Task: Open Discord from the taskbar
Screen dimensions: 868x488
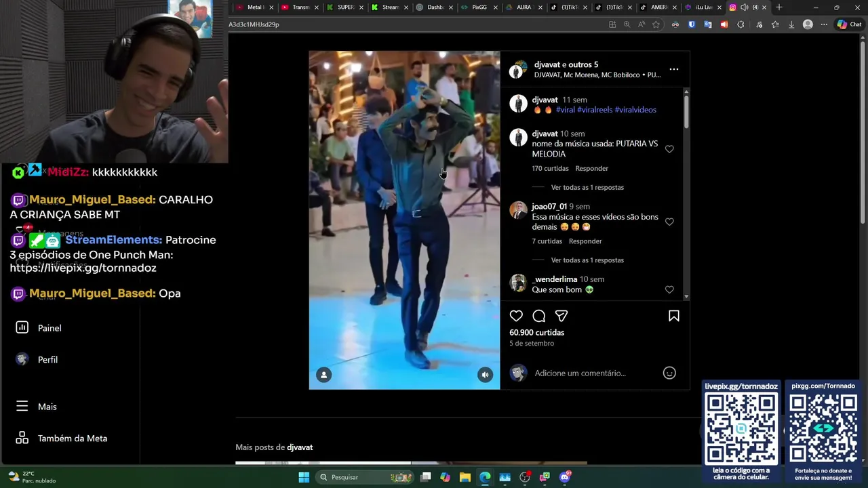Action: pos(565,477)
